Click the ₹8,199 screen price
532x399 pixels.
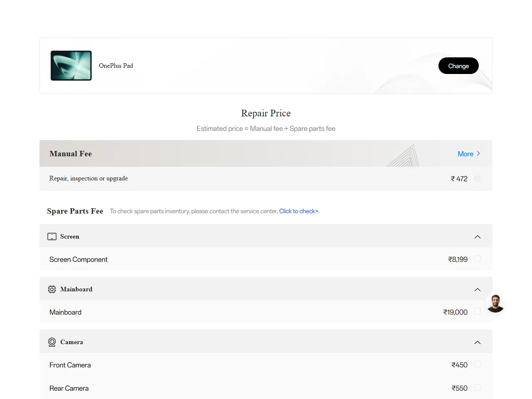pyautogui.click(x=458, y=259)
